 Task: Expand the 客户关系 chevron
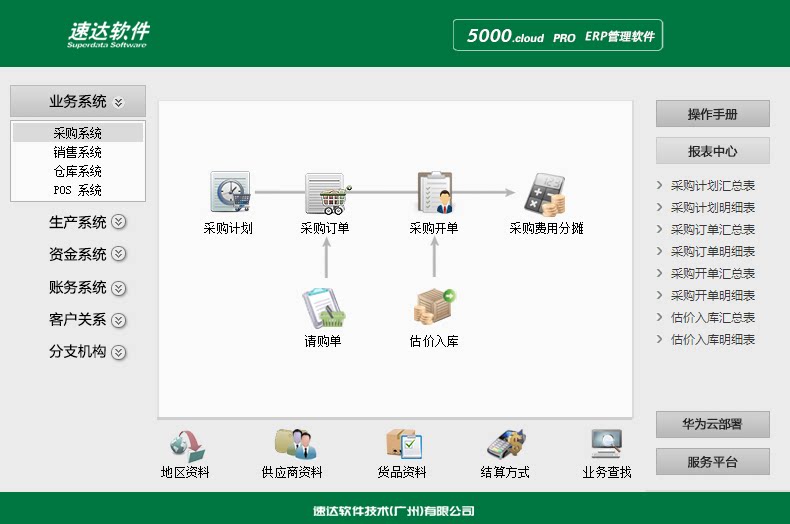point(118,320)
